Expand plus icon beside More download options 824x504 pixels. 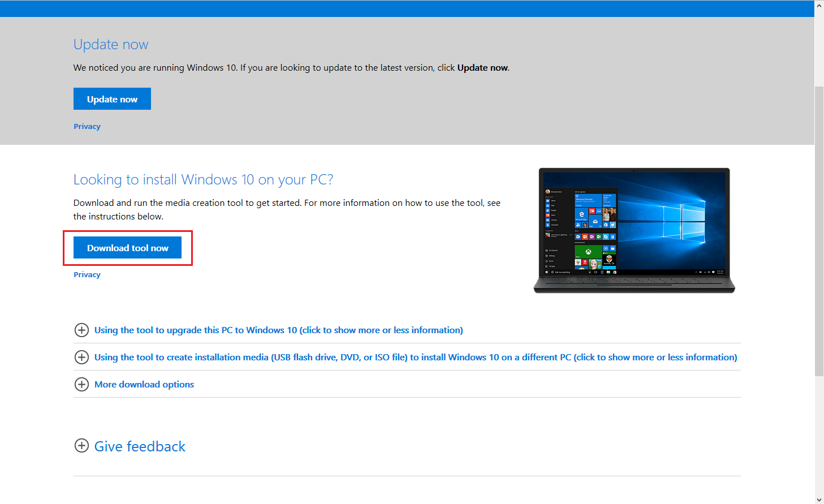point(81,384)
